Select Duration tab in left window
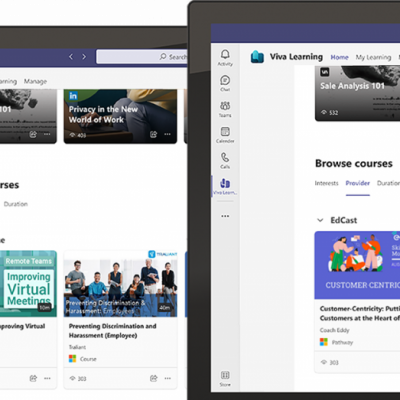 pyautogui.click(x=16, y=204)
